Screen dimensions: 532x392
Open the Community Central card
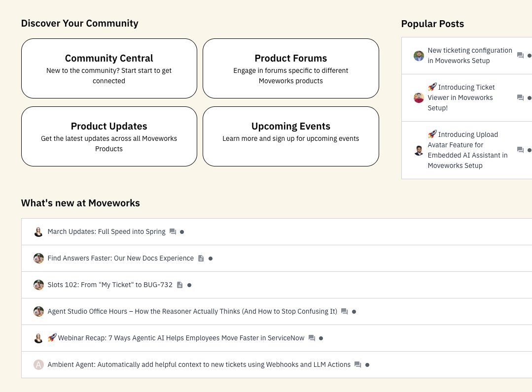tap(109, 68)
